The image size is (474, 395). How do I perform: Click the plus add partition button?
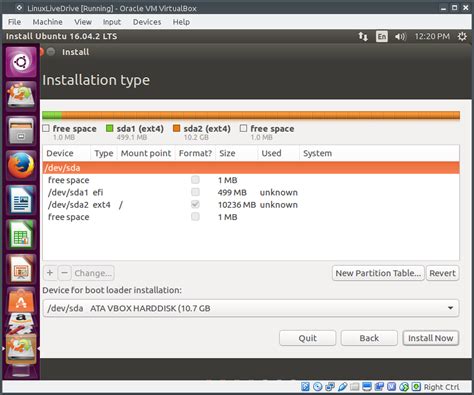click(x=50, y=273)
